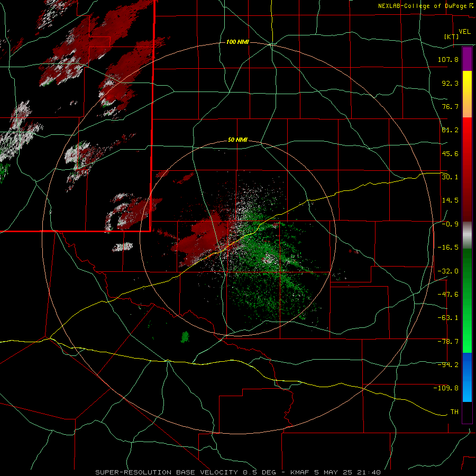Click the NEXLAB-College of DuPage credit text

point(426,6)
